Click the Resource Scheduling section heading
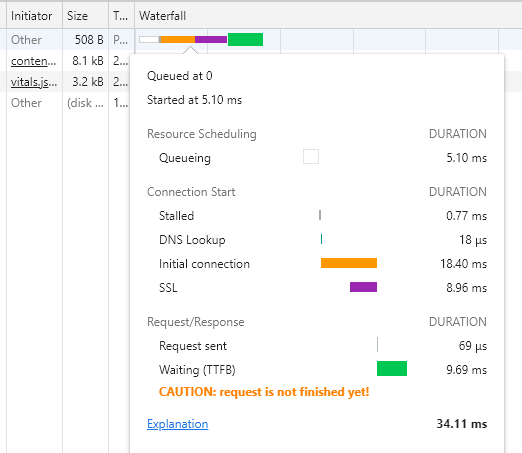The width and height of the screenshot is (522, 453). pos(202,134)
